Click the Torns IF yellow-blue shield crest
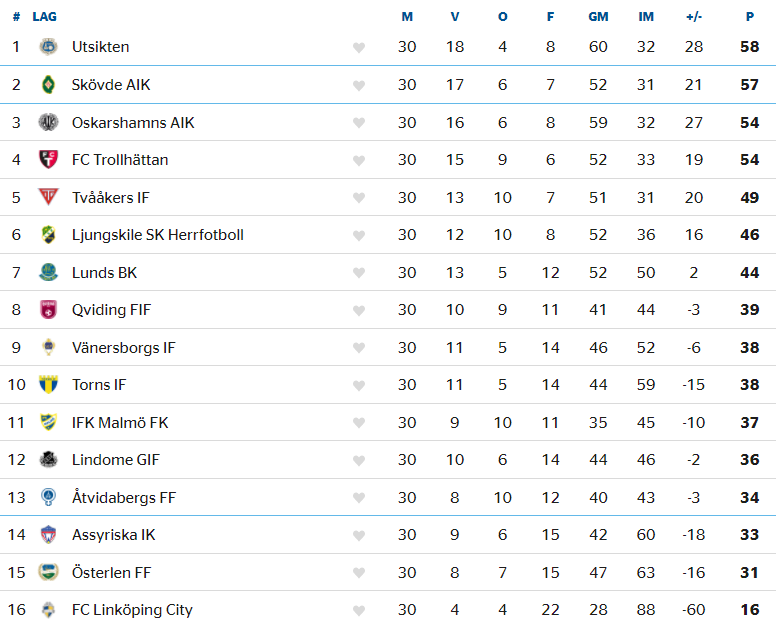The image size is (776, 628). (x=48, y=385)
